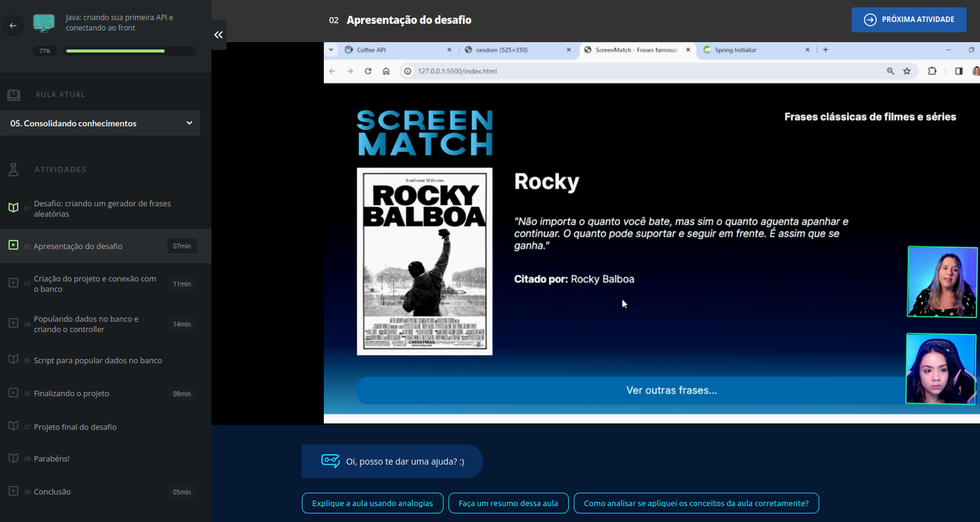The image size is (980, 522).
Task: Switch to the Spring Initializr tab
Action: coord(756,50)
